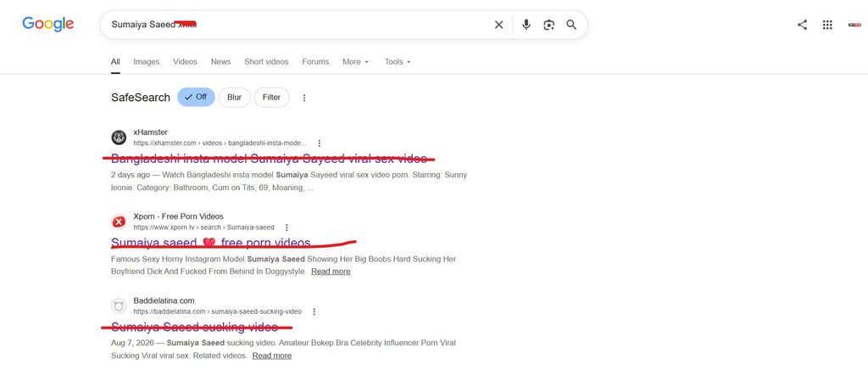Open three-dot menu beside baddielatina.com URL
The width and height of the screenshot is (868, 381).
coord(314,311)
